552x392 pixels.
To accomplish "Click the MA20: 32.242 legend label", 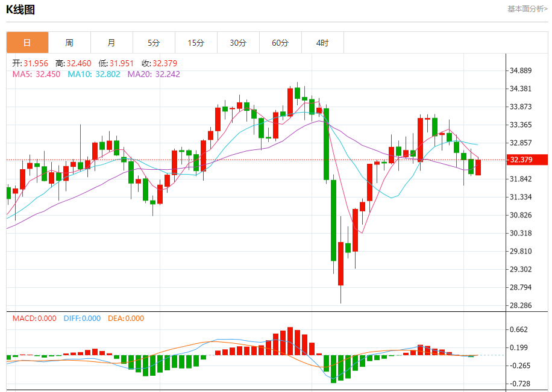I will [x=153, y=74].
